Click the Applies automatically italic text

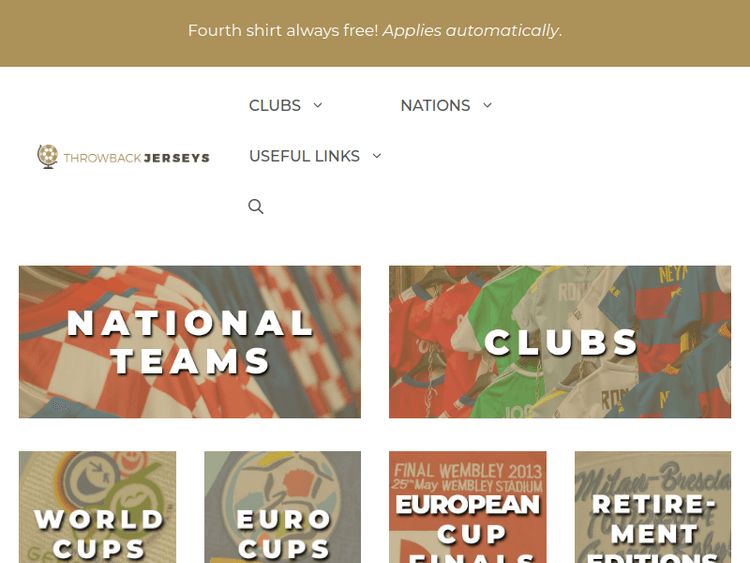point(471,31)
